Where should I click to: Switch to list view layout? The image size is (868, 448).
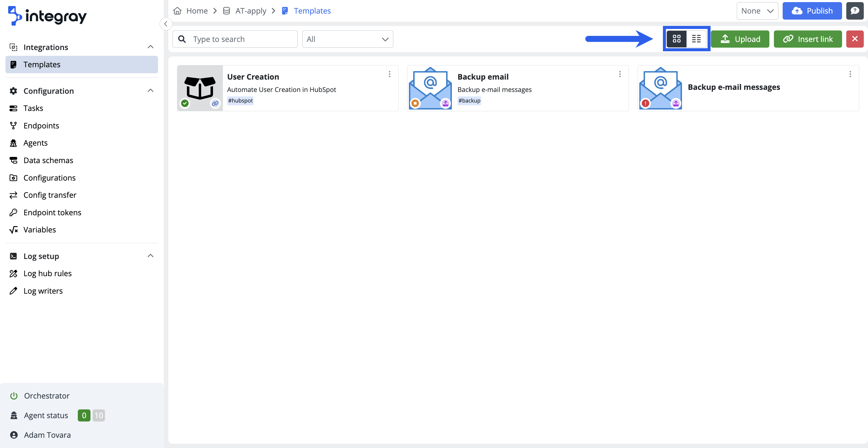[696, 39]
